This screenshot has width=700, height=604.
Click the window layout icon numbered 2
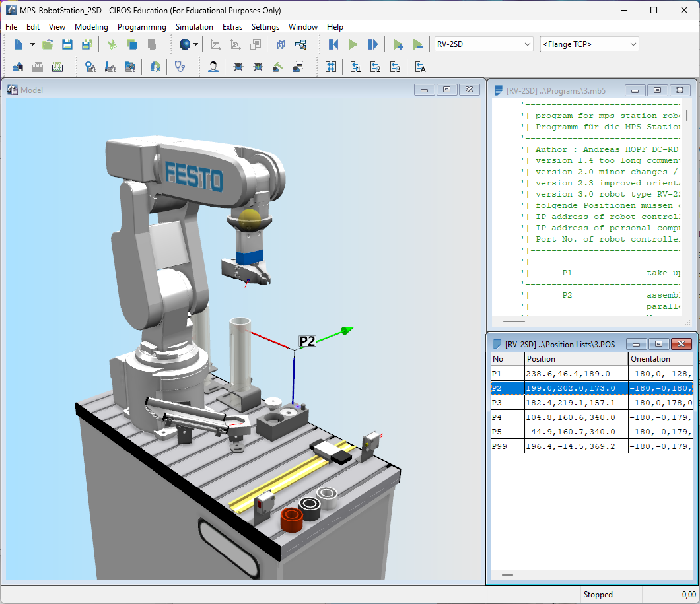[x=375, y=67]
